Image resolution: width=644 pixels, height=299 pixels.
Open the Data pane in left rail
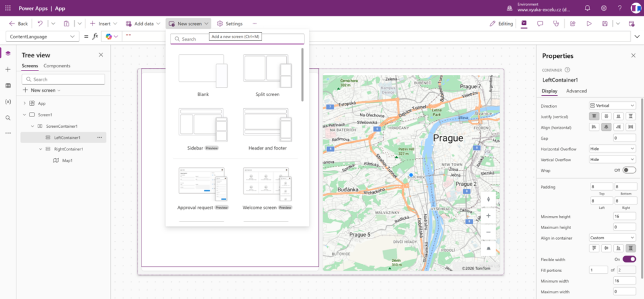click(x=8, y=86)
